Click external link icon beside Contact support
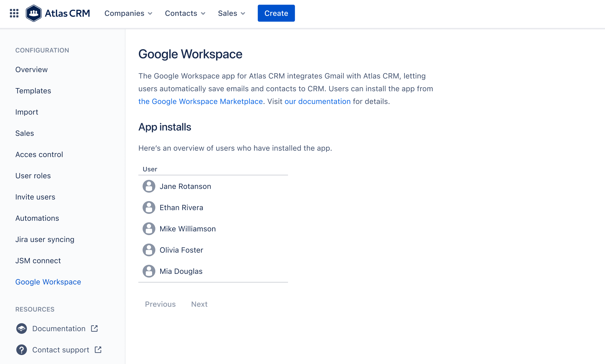This screenshot has height=364, width=605. 98,350
